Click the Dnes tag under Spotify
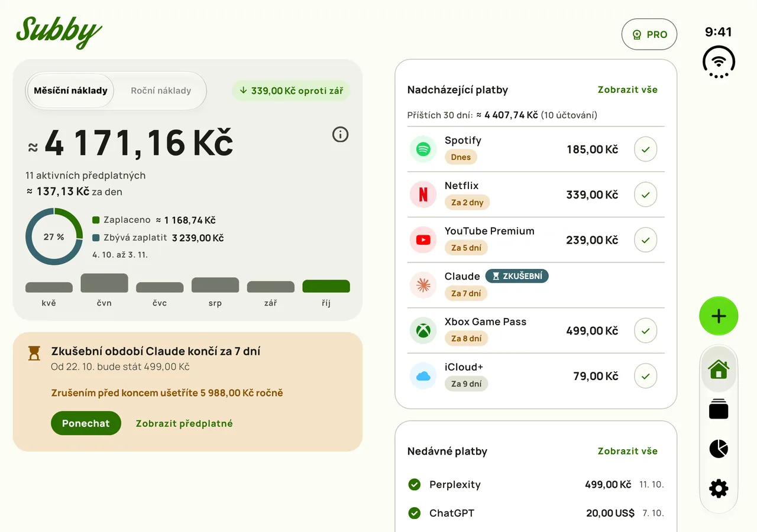 (x=461, y=157)
